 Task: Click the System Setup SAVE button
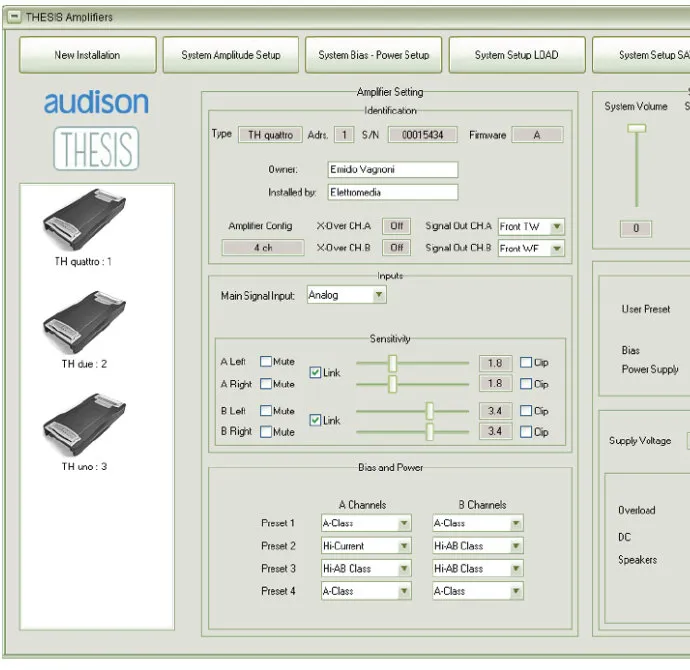tap(642, 55)
